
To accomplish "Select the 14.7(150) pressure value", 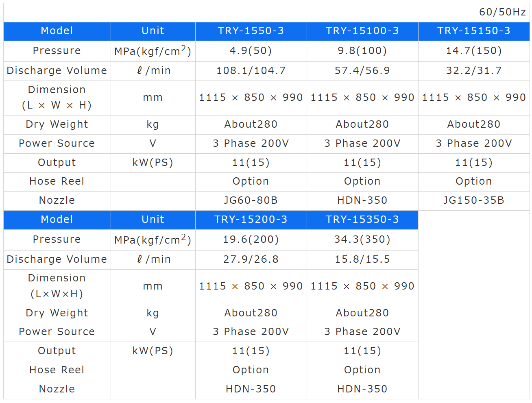I will pos(473,51).
